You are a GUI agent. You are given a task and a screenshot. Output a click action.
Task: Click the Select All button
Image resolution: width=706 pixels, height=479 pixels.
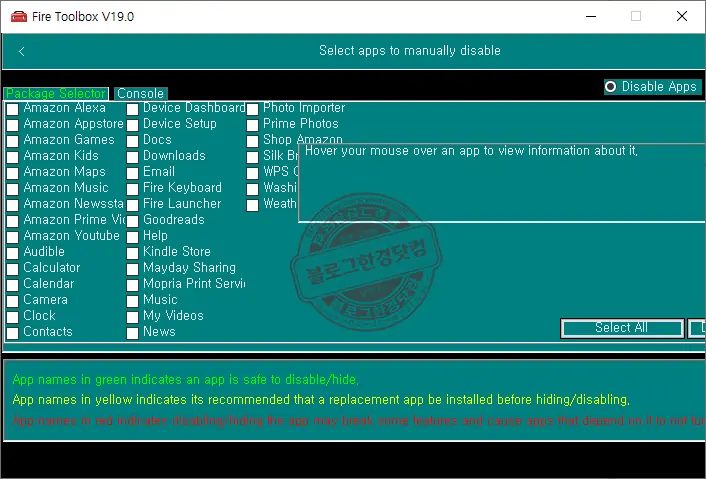622,328
